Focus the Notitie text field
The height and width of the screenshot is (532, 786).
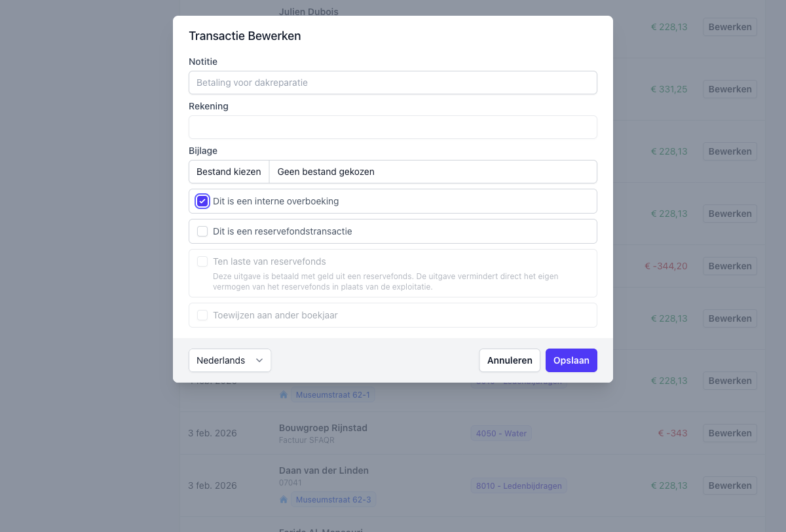(393, 83)
